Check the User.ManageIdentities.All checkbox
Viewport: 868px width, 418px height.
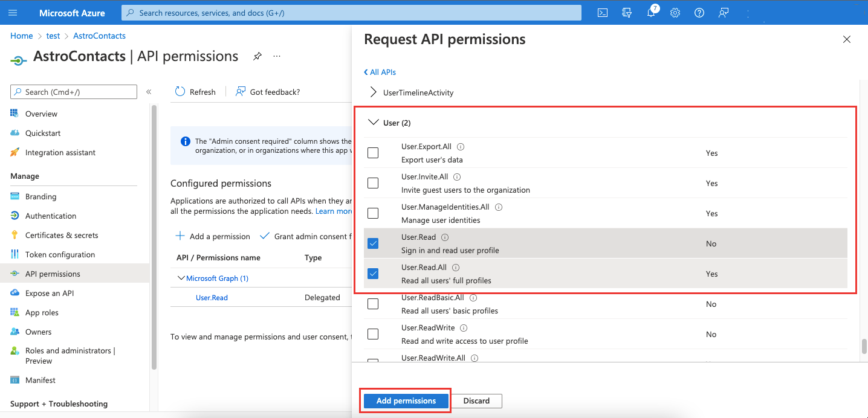(373, 213)
